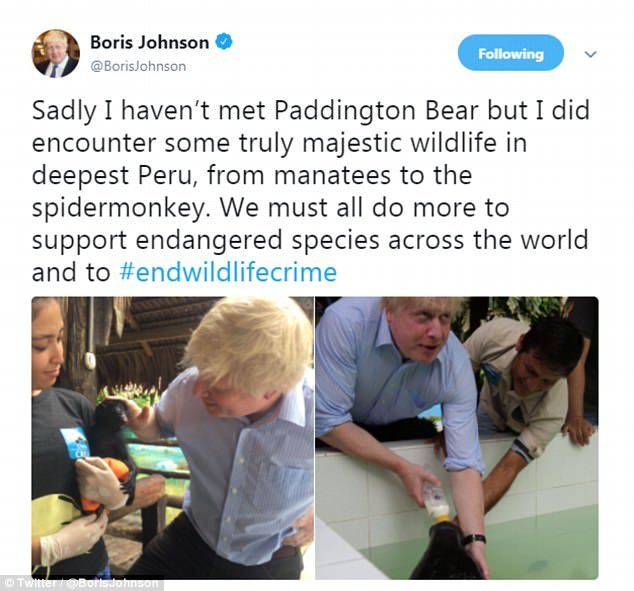Click the wristwatch in the right photo
634x591 pixels.
pos(473,539)
